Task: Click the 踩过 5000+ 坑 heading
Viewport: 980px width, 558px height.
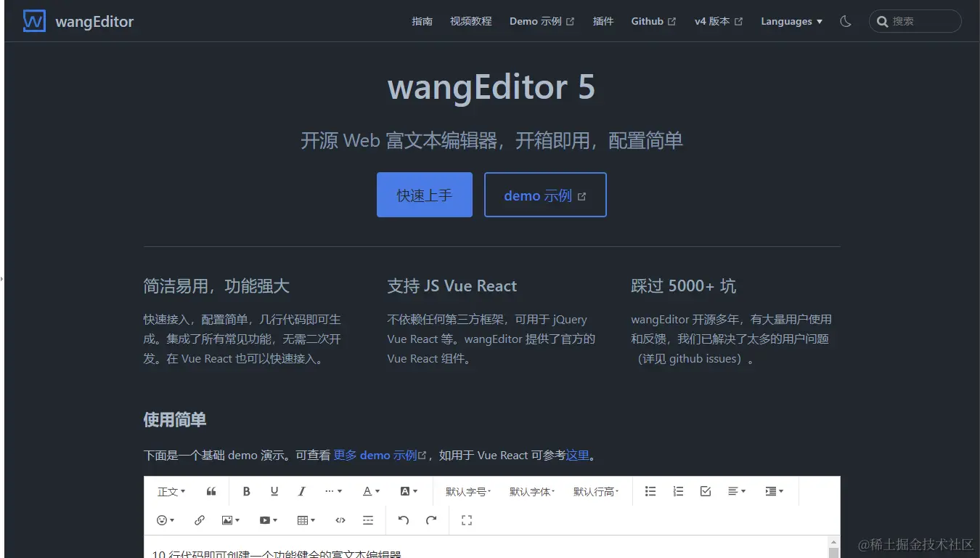Action: pos(683,286)
